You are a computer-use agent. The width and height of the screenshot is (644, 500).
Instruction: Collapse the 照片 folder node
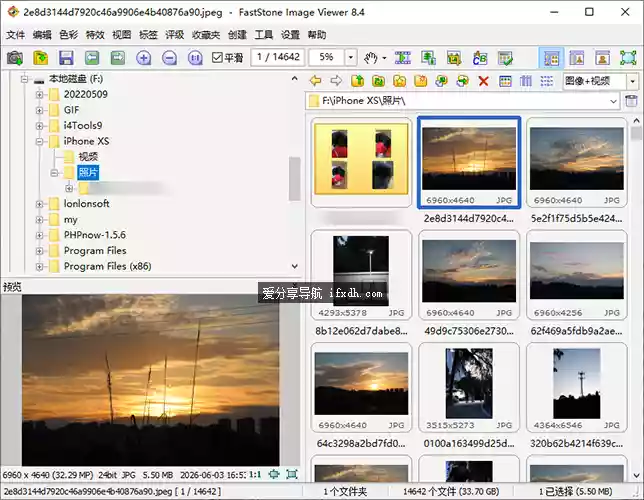coord(54,173)
